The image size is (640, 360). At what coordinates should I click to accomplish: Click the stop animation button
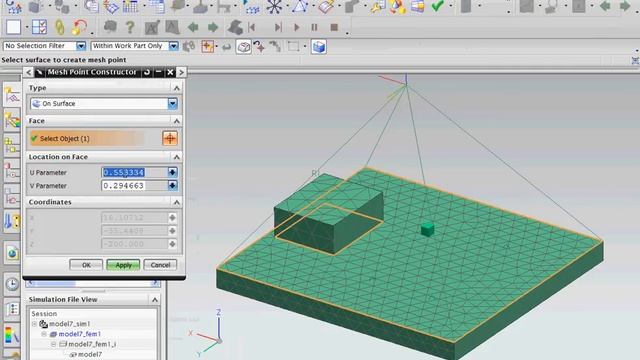334,27
